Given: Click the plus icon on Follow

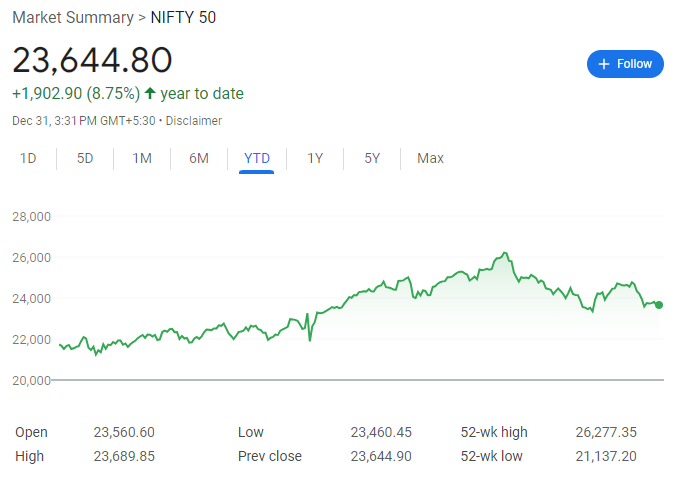Looking at the screenshot, I should tap(604, 64).
